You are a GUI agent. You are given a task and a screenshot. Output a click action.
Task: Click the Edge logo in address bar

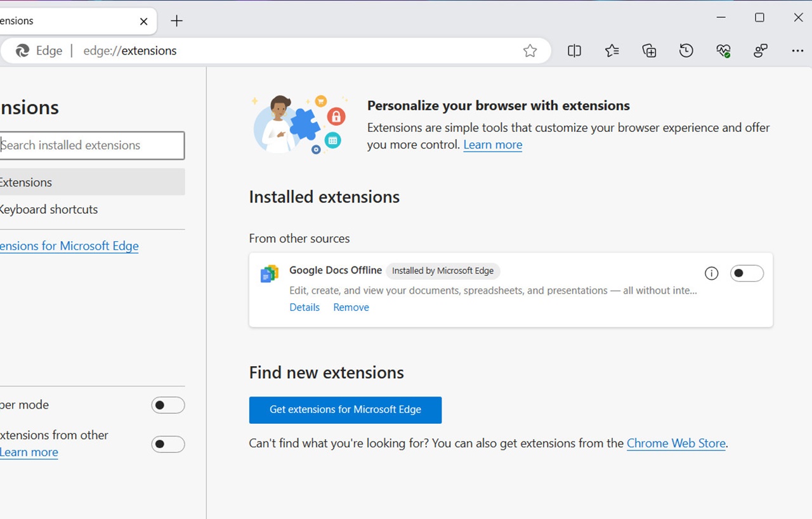click(23, 51)
